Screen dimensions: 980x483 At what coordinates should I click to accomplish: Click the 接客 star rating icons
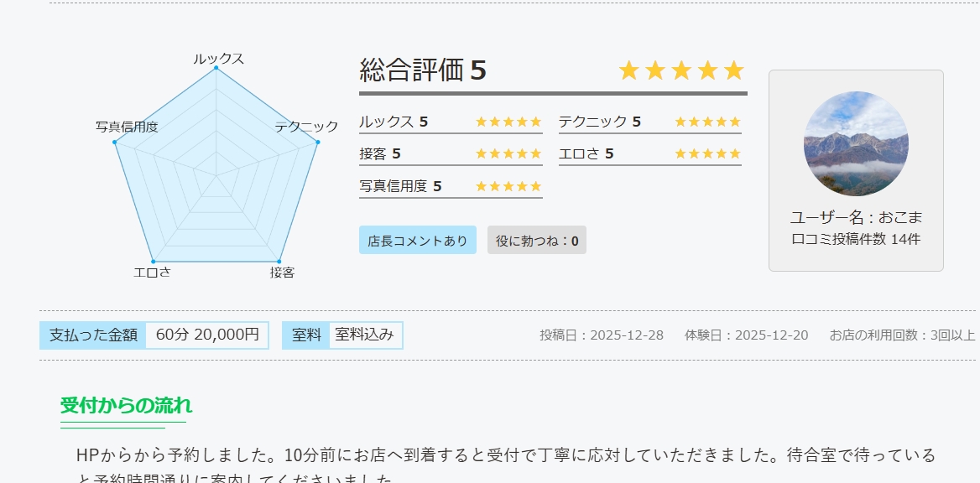(508, 153)
